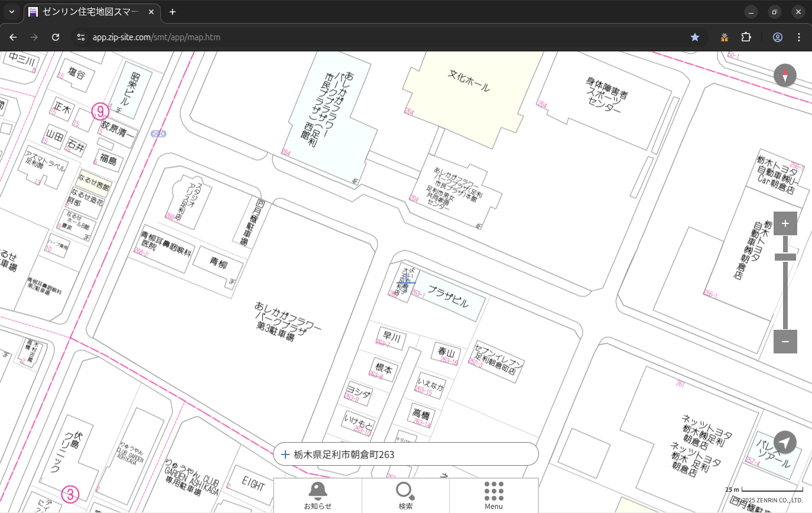Bookmark this page with star icon
Image resolution: width=812 pixels, height=513 pixels.
[695, 37]
